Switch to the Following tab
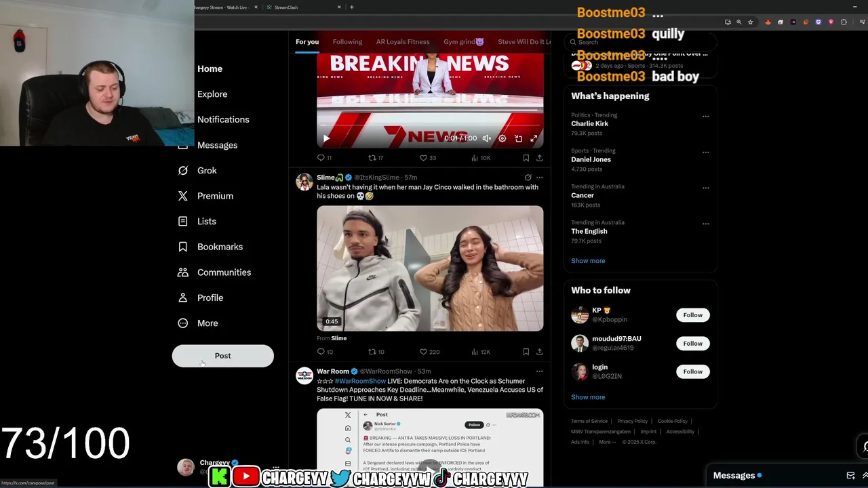 tap(347, 42)
